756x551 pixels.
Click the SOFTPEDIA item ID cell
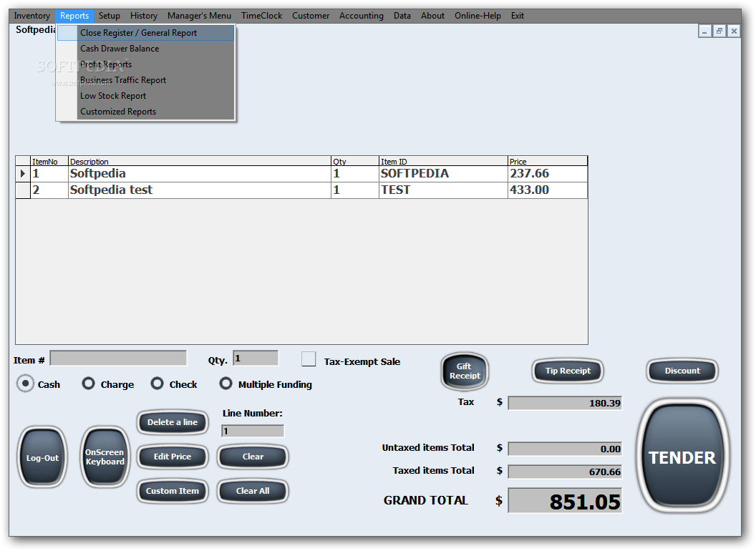click(443, 174)
